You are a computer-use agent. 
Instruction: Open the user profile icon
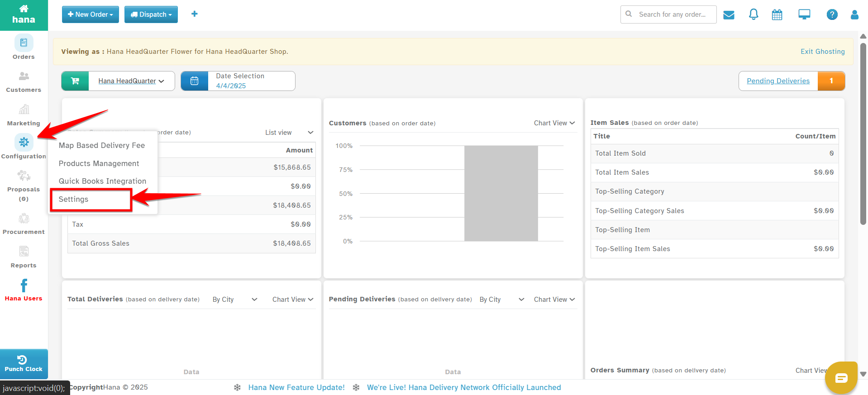point(854,15)
